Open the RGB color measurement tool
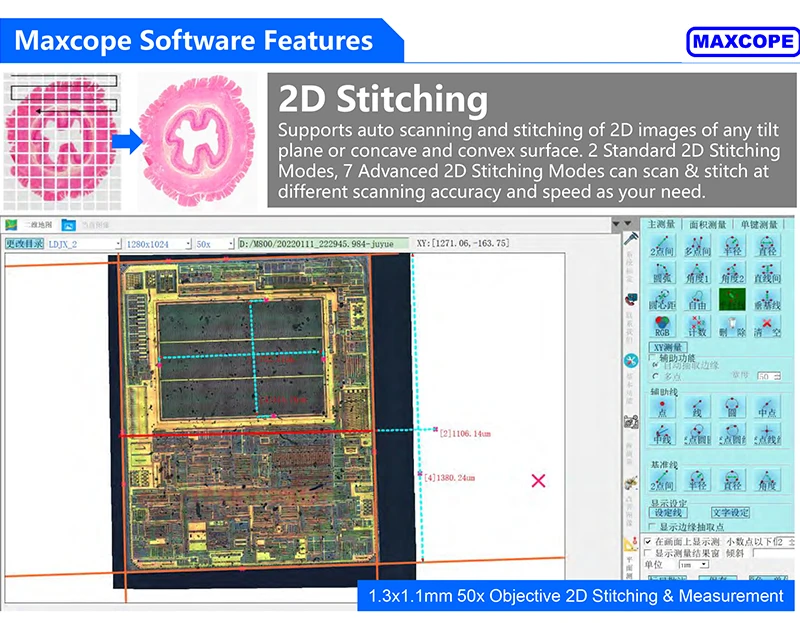The height and width of the screenshot is (623, 800). coord(661,325)
